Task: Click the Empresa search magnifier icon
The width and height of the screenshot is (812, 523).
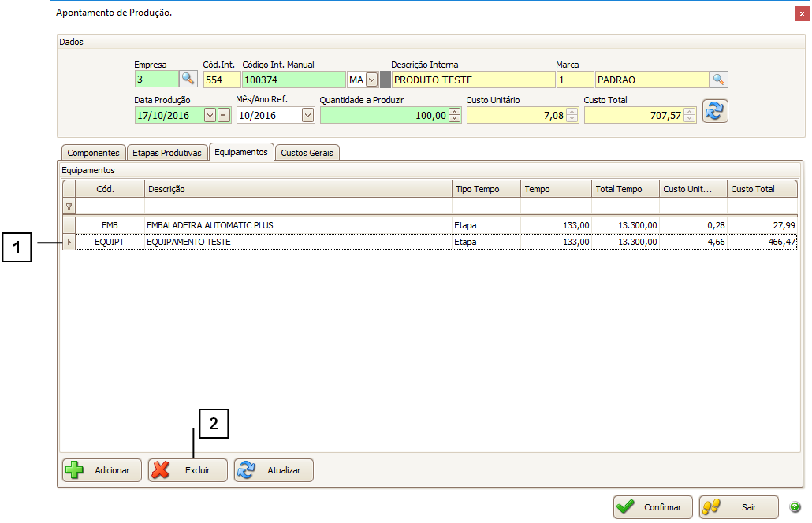Action: tap(188, 79)
